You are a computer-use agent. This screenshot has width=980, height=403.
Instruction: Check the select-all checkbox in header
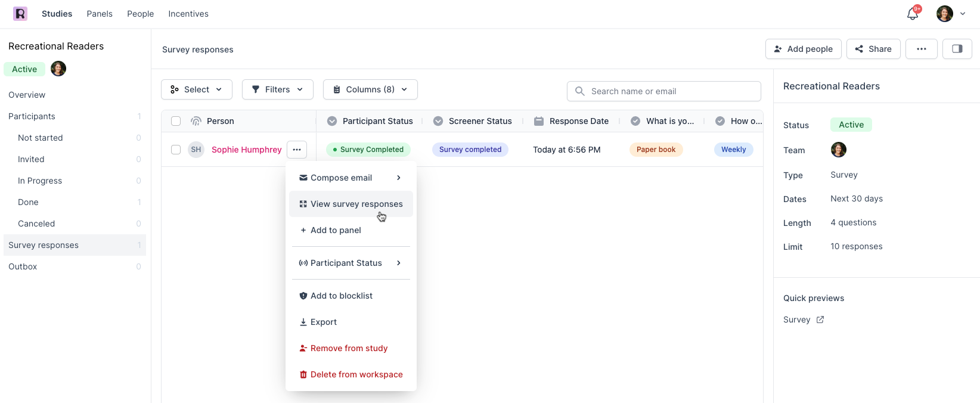(x=176, y=121)
